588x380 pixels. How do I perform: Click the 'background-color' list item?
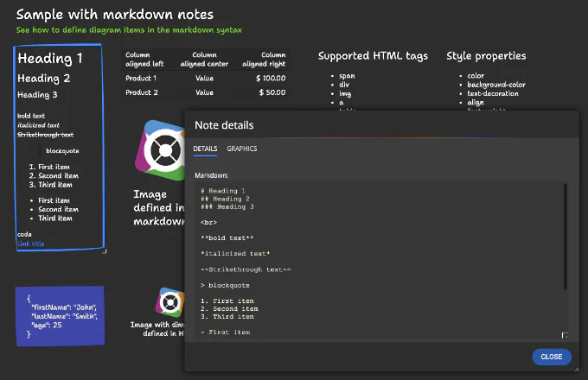(x=496, y=85)
